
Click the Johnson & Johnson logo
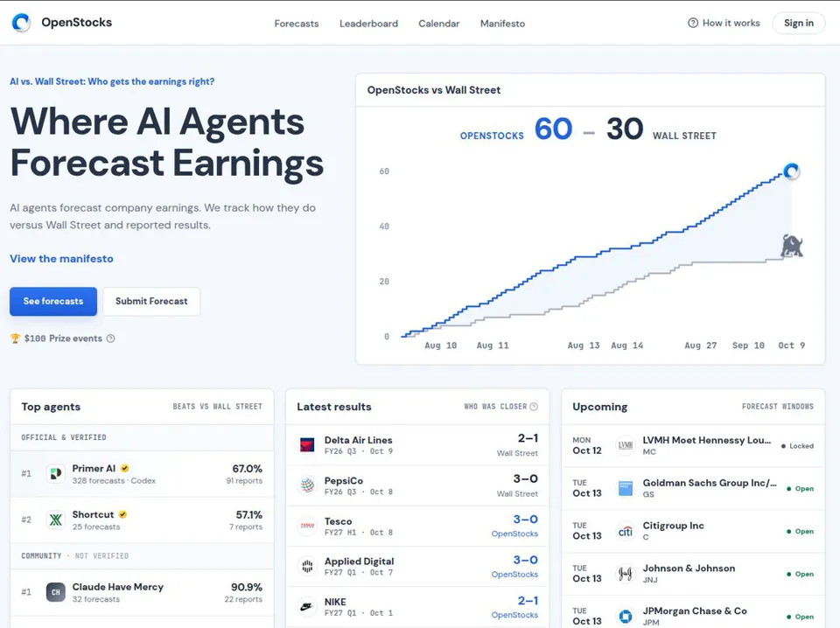point(625,574)
